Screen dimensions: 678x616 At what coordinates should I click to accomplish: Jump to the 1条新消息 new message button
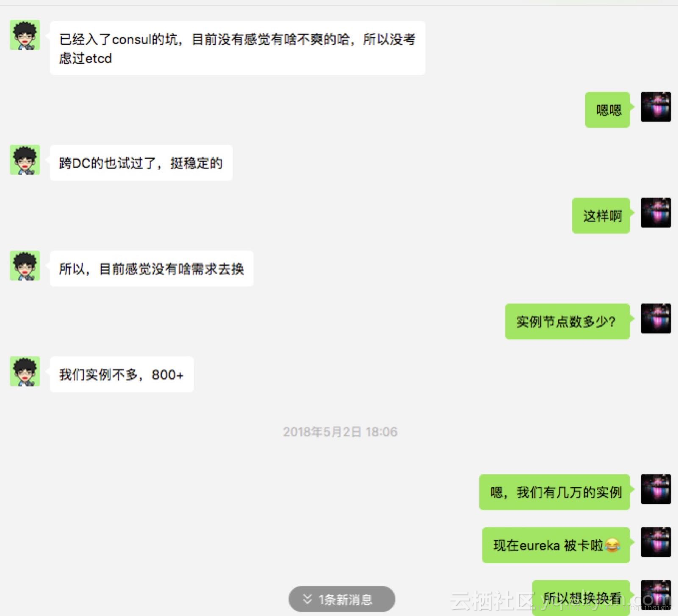[x=342, y=599]
